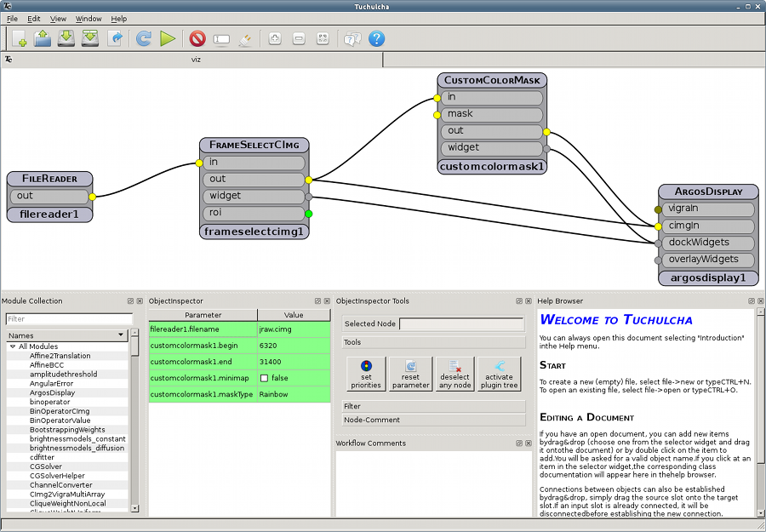This screenshot has height=532, width=766.
Task: Open help with blue question mark icon
Action: click(x=377, y=38)
